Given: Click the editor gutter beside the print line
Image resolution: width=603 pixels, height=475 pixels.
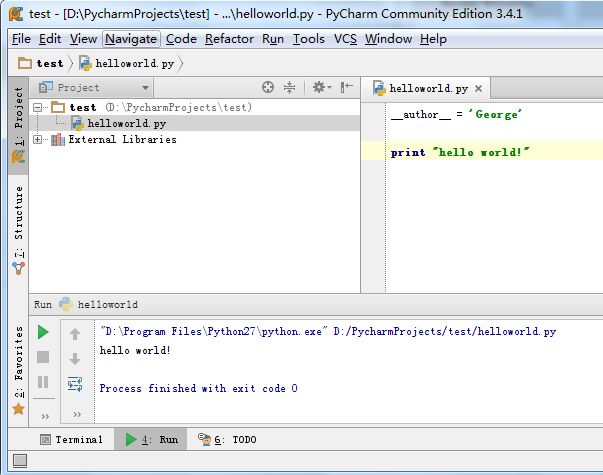Looking at the screenshot, I should [373, 152].
